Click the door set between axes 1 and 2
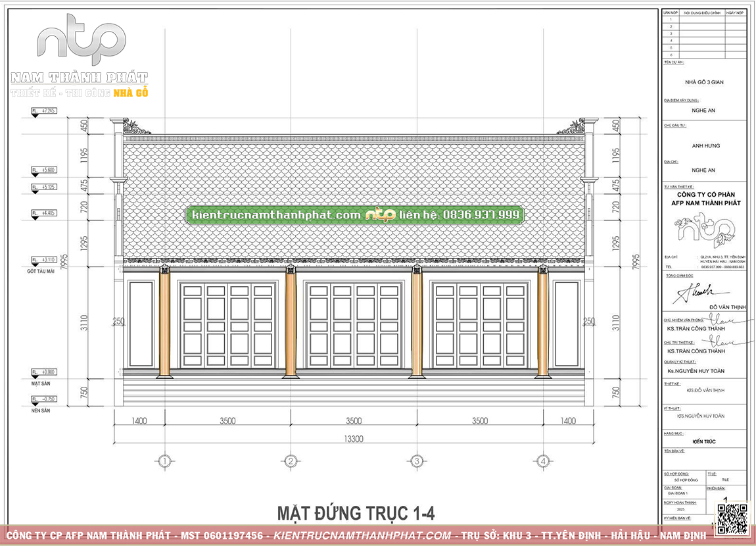 [227, 326]
